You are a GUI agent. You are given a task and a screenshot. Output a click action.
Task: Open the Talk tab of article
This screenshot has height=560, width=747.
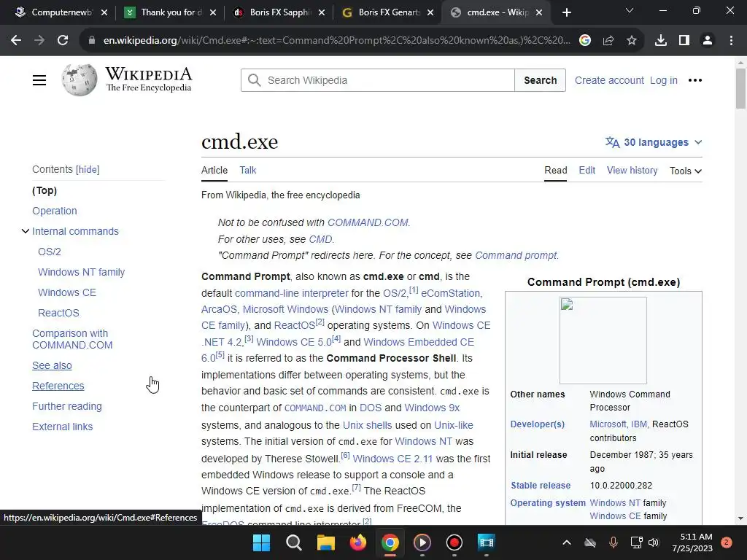248,170
